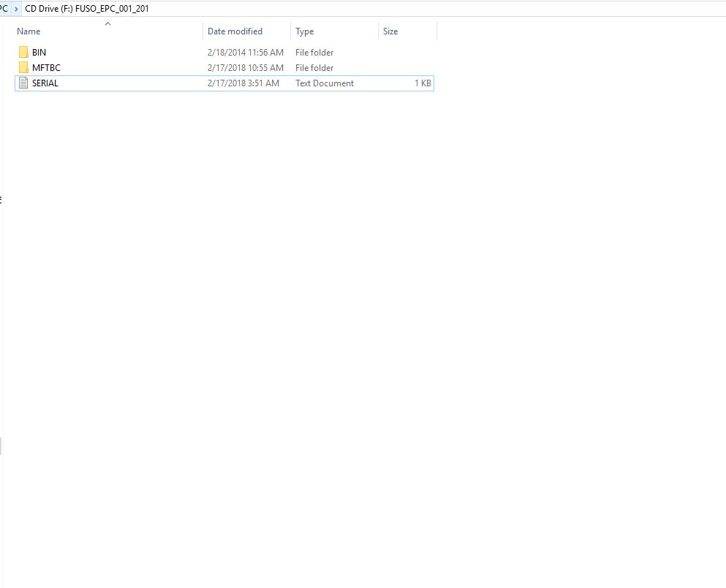Sort files by the Name column
Viewport: 726px width, 588px height.
(x=29, y=31)
